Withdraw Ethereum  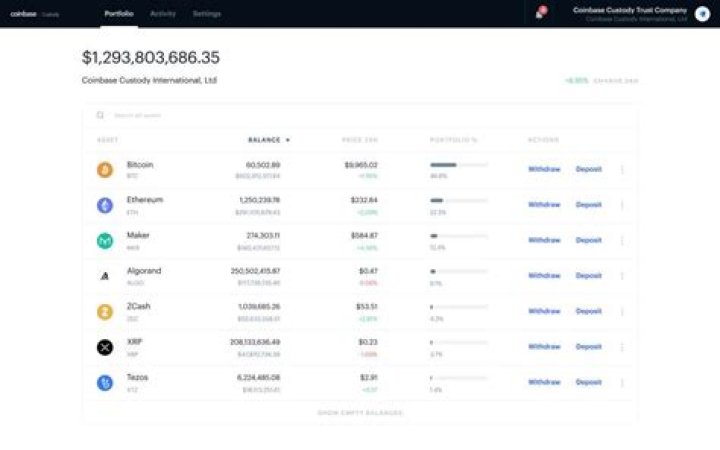(x=544, y=204)
